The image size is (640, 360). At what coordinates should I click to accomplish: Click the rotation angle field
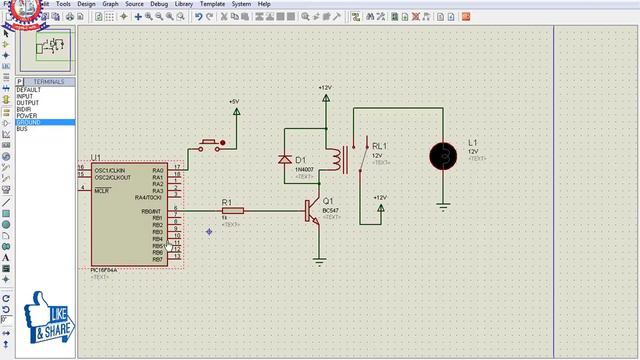point(7,320)
